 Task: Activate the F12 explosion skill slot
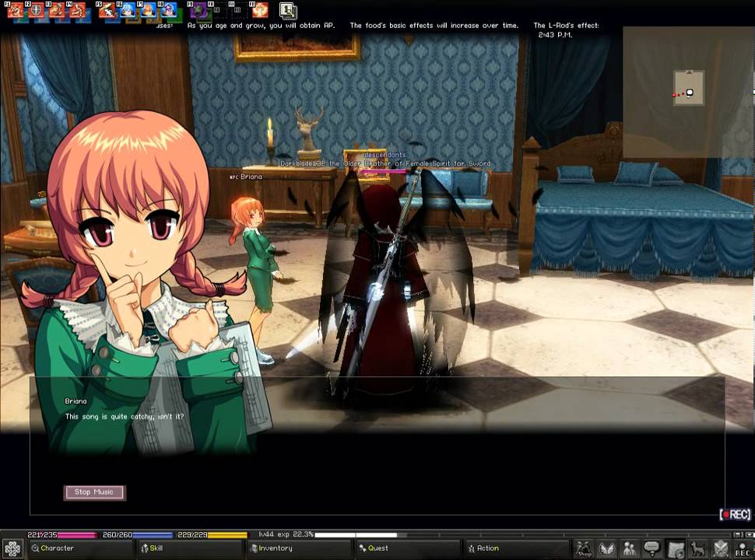[x=259, y=10]
